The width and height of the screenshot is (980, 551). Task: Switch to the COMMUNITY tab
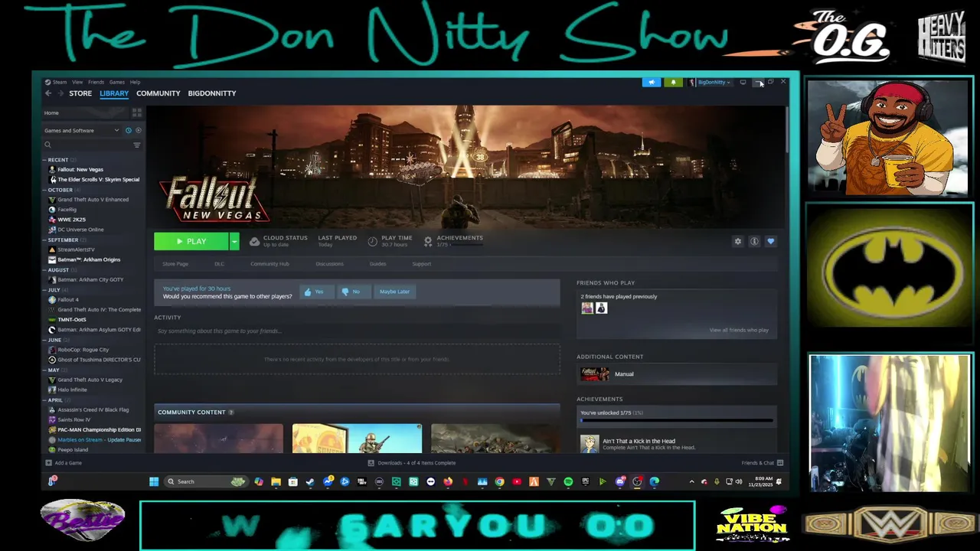point(158,93)
